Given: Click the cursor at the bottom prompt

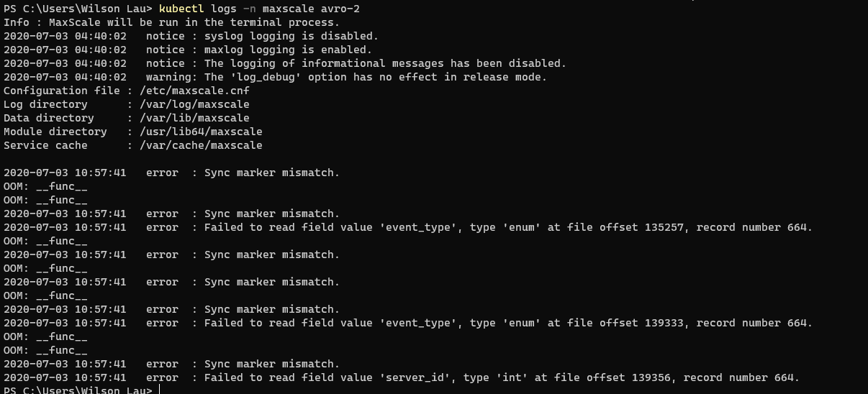Looking at the screenshot, I should [158, 390].
